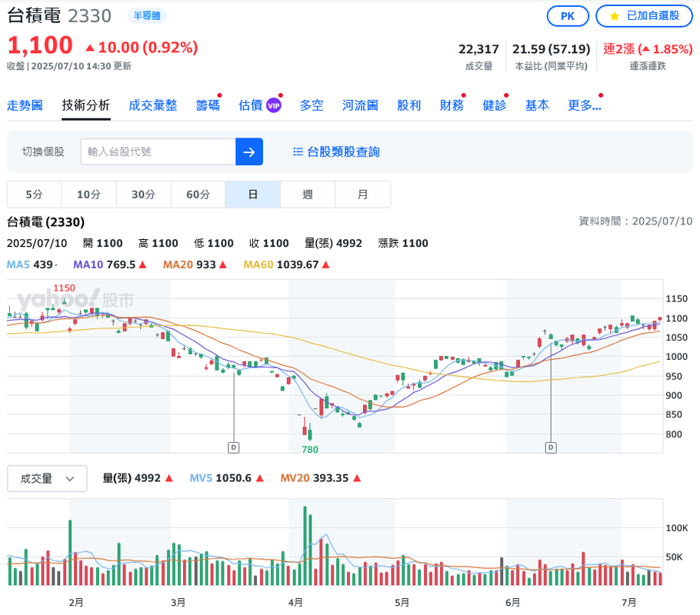Click the blue arrow submit button

click(249, 151)
